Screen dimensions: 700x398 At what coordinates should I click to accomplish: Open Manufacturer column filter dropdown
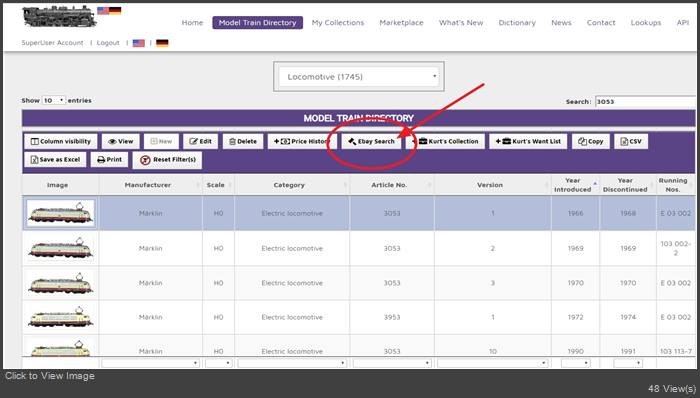[x=150, y=363]
